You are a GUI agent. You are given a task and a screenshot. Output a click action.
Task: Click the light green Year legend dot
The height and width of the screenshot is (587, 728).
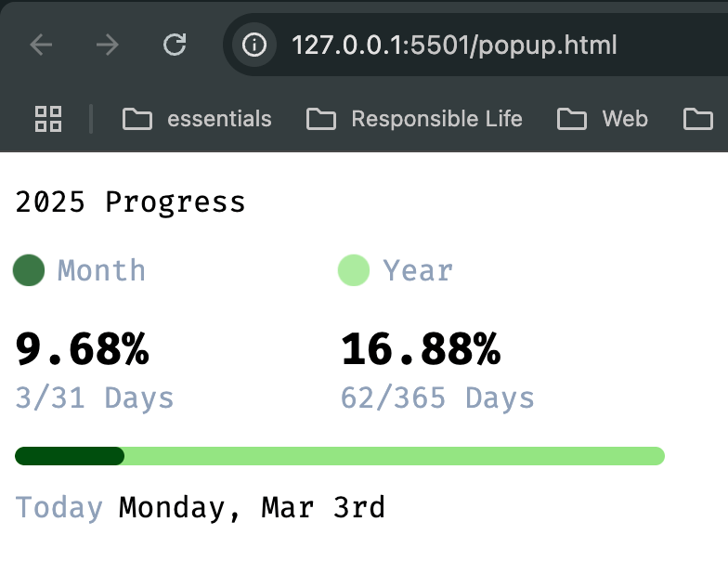tap(354, 270)
